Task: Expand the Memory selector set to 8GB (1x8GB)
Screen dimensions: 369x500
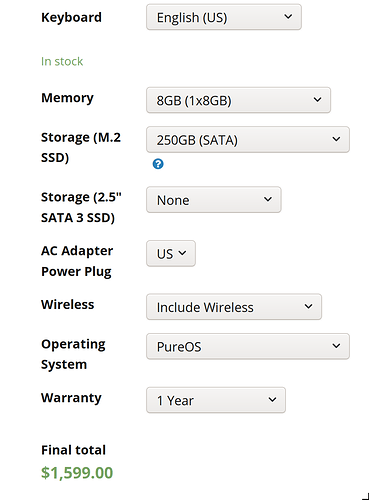Action: tap(238, 100)
